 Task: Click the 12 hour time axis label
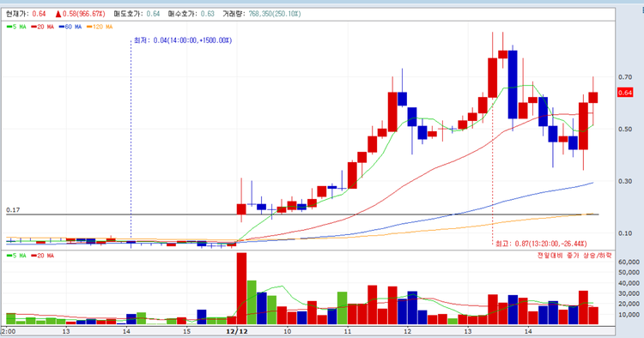[407, 331]
